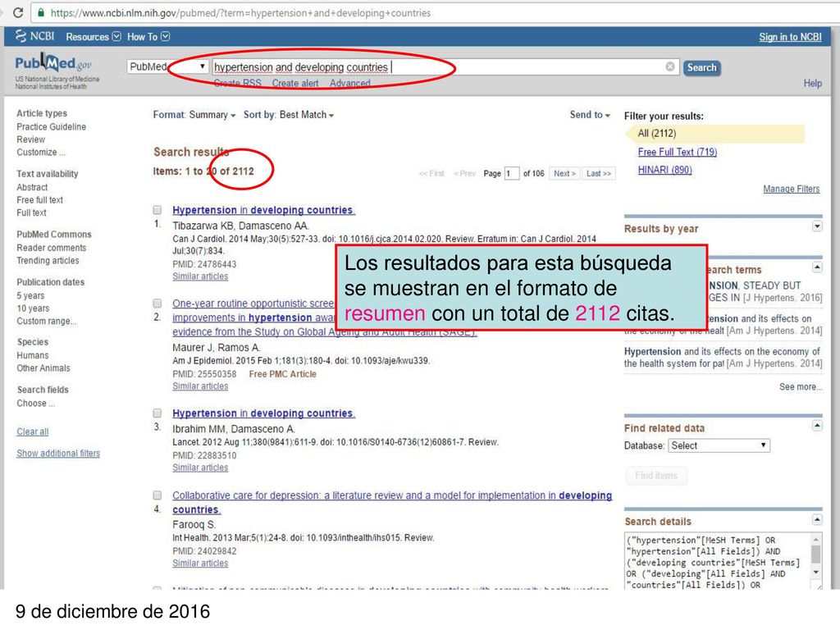Open the Sort by Best Match dropdown
Viewport: 840px width, 630px height.
pyautogui.click(x=288, y=115)
